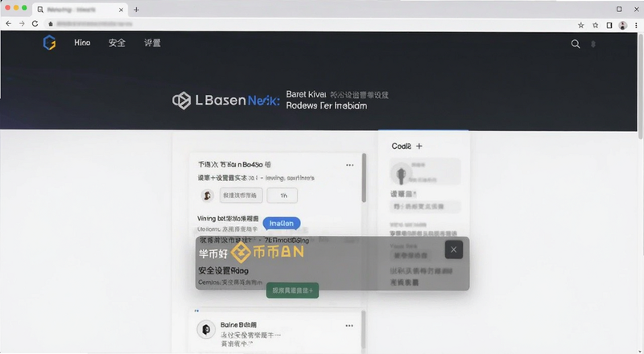Reload the page with refresh icon
Viewport: 644px width, 354px height.
35,24
